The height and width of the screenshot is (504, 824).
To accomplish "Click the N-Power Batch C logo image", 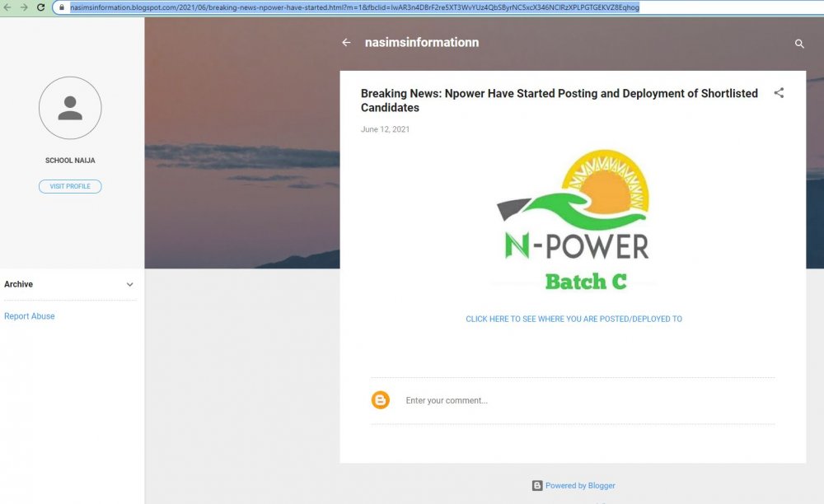I will click(574, 221).
